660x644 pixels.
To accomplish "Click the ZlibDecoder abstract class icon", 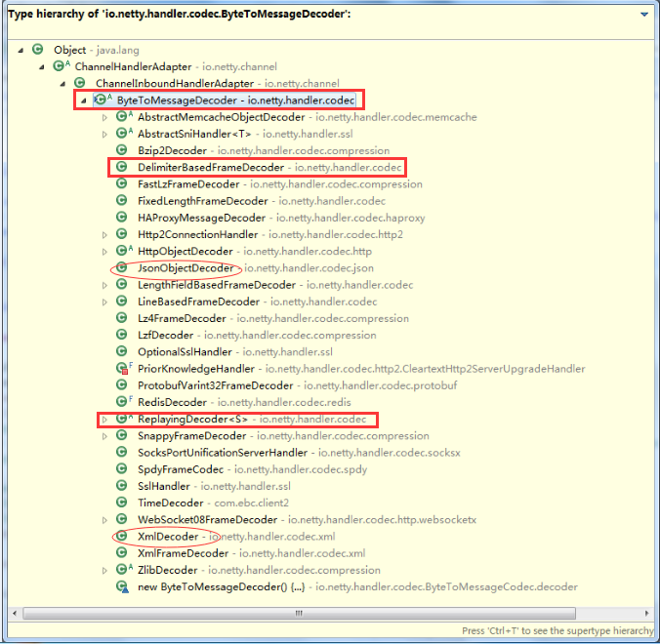I will pyautogui.click(x=124, y=569).
